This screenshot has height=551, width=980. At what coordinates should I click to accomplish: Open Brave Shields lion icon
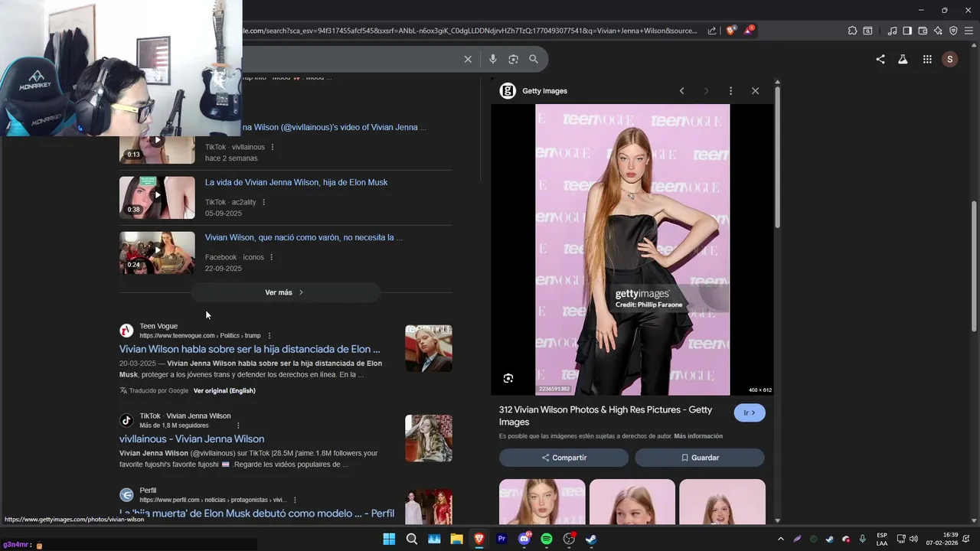point(731,31)
